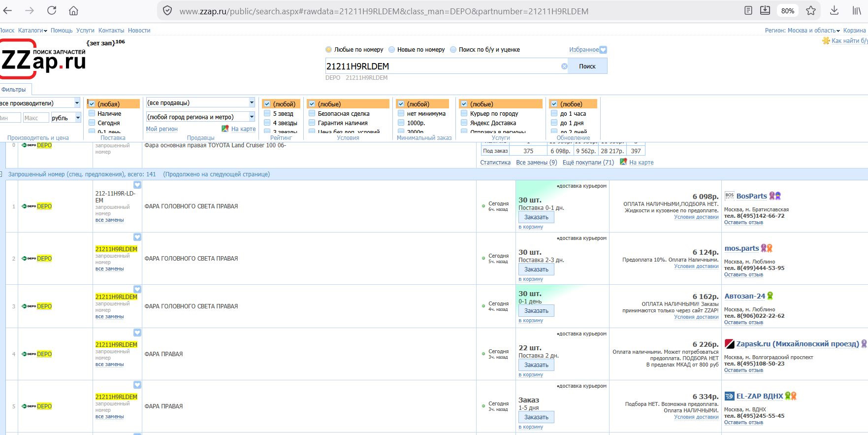The width and height of the screenshot is (868, 435).
Task: Open site security shield icon in address bar
Action: point(167,10)
